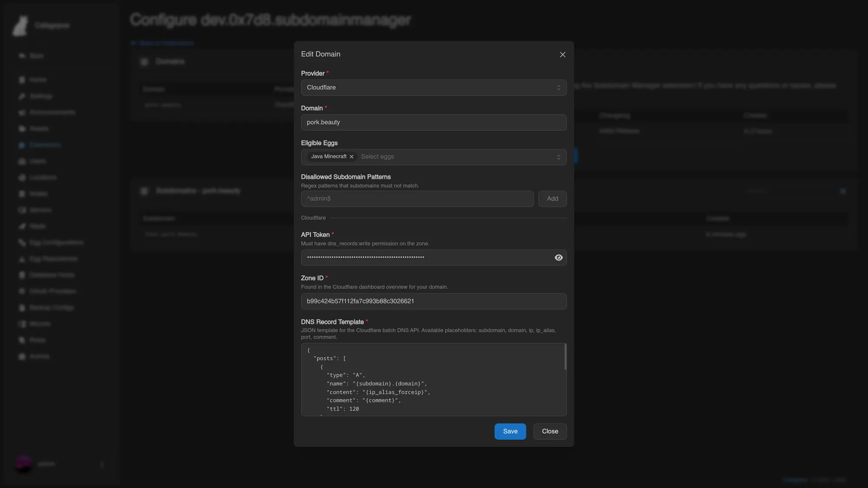Click the "Found in the Cloudflare dashboard overview" hint
868x488 pixels.
tap(375, 287)
